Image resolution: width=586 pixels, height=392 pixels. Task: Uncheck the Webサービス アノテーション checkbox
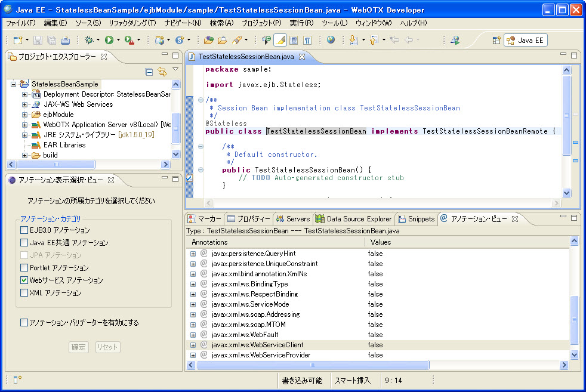[x=24, y=280]
